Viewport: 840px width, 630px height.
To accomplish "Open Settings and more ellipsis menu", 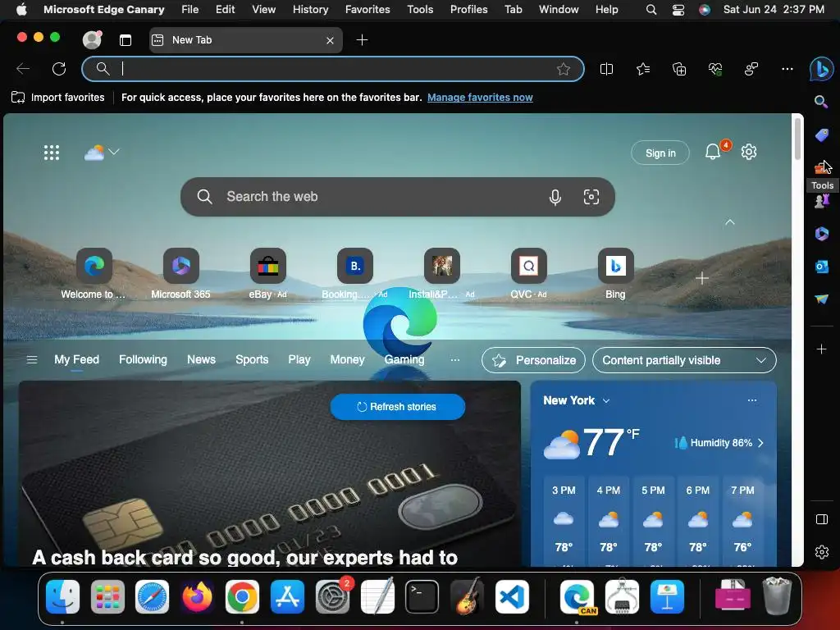I will click(x=787, y=69).
